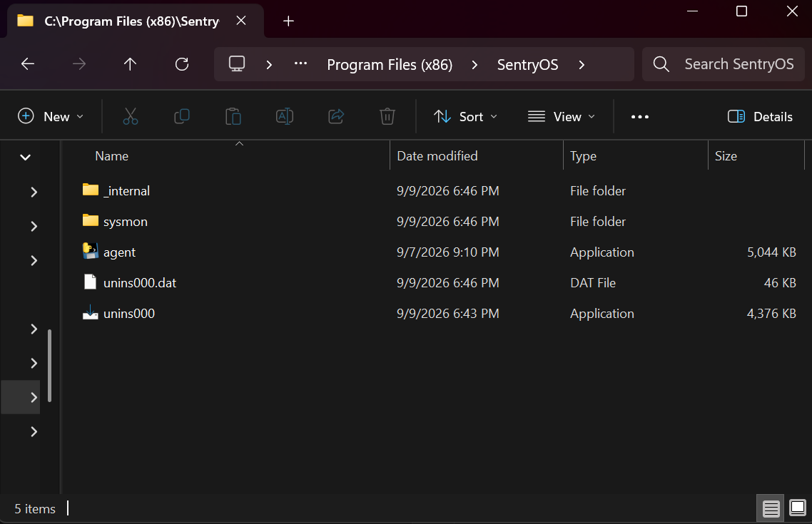
Task: Focus the Search SentryOS field
Action: click(723, 64)
